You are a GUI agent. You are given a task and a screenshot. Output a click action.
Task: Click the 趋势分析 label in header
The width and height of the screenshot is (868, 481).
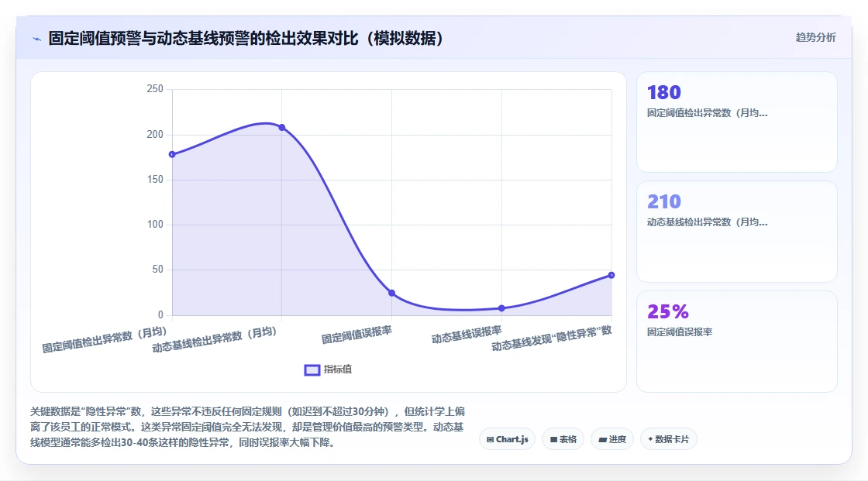click(x=815, y=38)
